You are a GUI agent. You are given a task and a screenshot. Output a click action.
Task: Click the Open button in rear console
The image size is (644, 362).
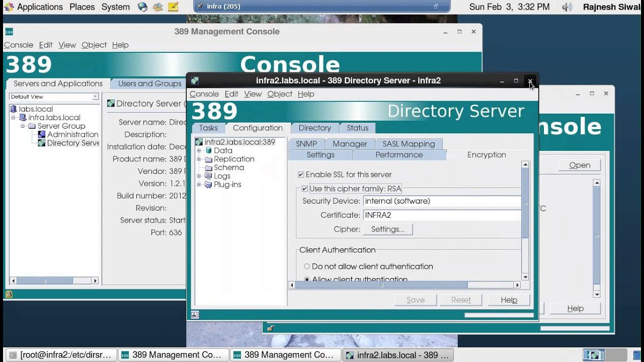(x=580, y=165)
